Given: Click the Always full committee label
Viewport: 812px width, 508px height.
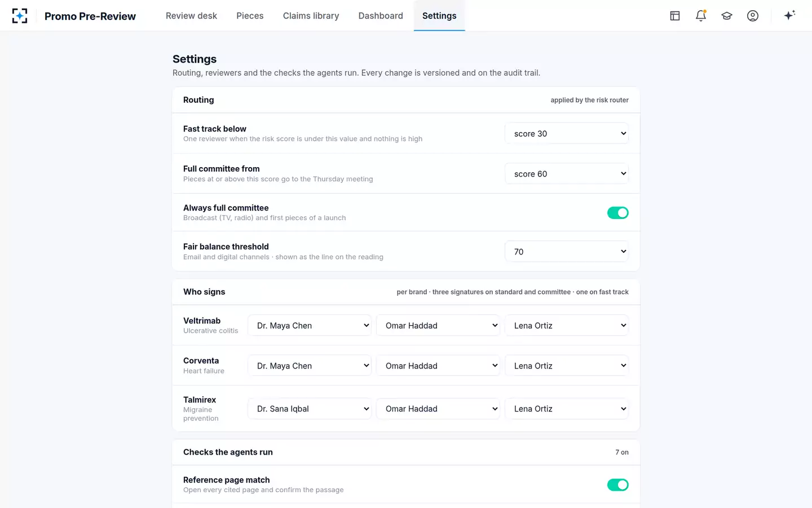Looking at the screenshot, I should pyautogui.click(x=226, y=208).
